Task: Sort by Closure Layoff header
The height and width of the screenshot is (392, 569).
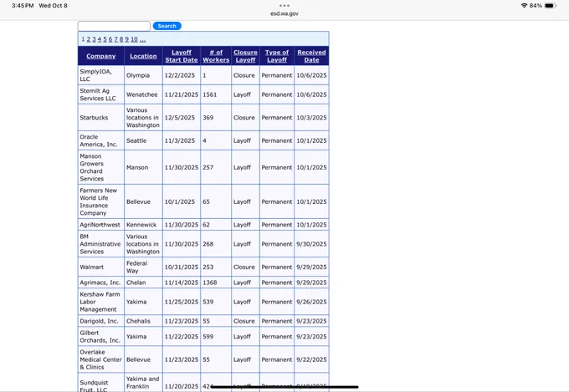Action: [x=245, y=56]
